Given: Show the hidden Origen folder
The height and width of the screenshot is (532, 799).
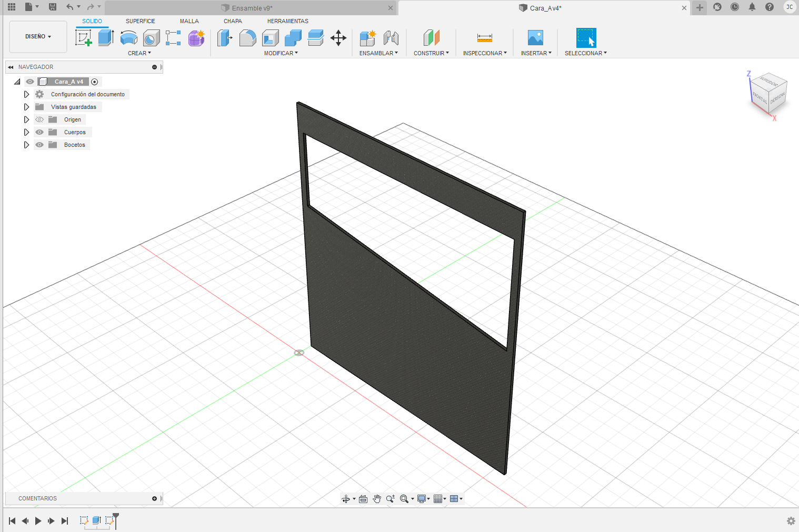Looking at the screenshot, I should 39,119.
